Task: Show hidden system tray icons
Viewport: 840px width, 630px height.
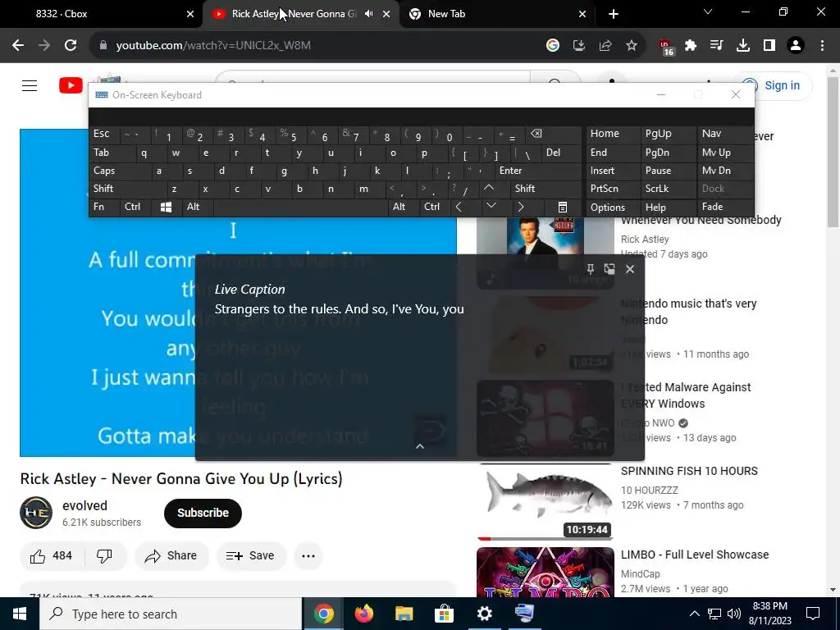Action: pyautogui.click(x=694, y=614)
